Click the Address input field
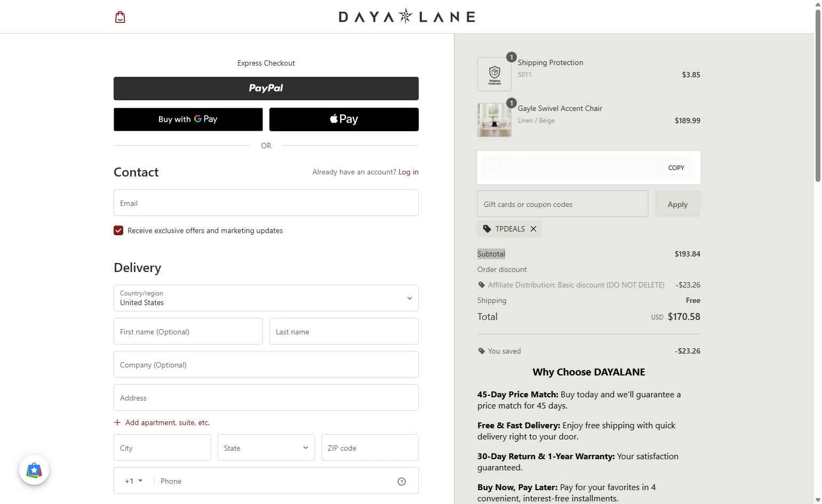 (x=266, y=397)
